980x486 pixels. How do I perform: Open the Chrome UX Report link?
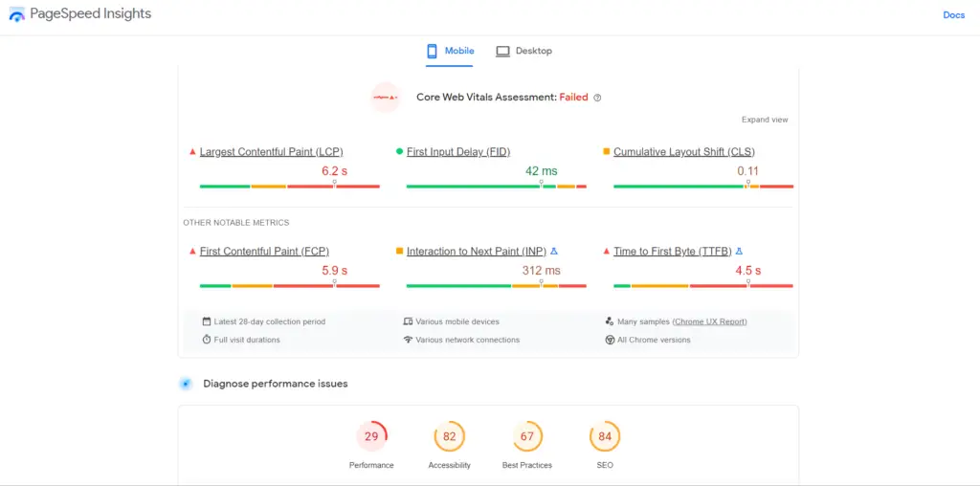(x=709, y=321)
